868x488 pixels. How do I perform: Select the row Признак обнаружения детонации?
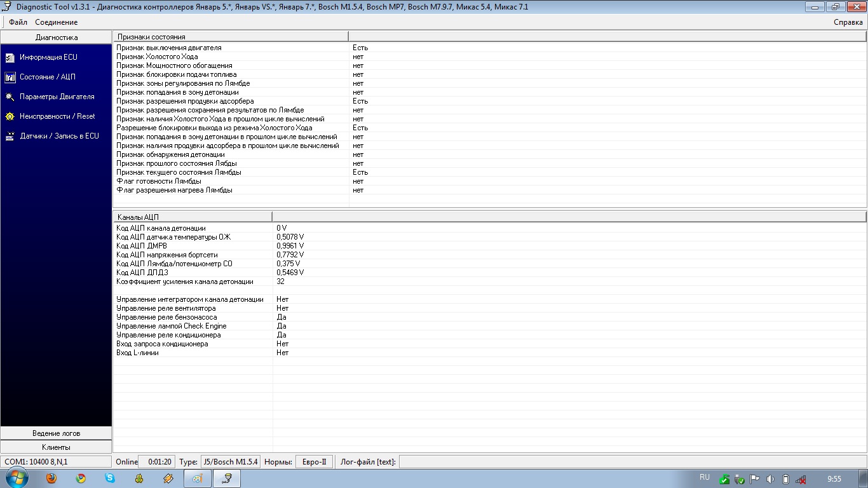pyautogui.click(x=489, y=154)
